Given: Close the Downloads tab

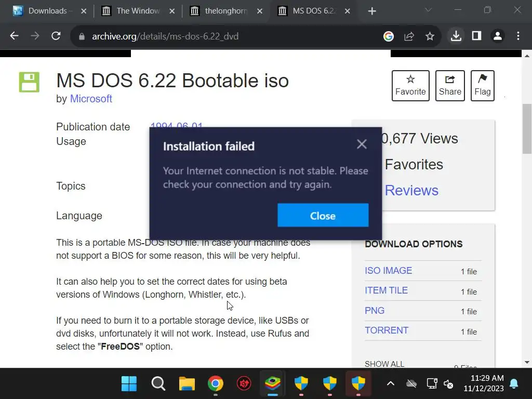Looking at the screenshot, I should 84,11.
